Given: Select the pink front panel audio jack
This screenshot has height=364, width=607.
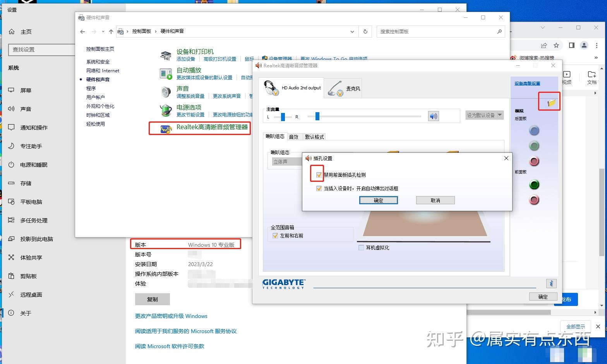Looking at the screenshot, I should pos(534,200).
